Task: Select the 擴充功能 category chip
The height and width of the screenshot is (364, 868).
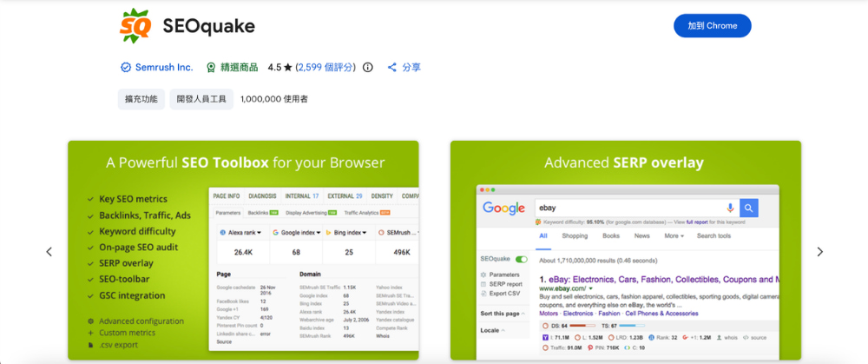Action: [141, 99]
